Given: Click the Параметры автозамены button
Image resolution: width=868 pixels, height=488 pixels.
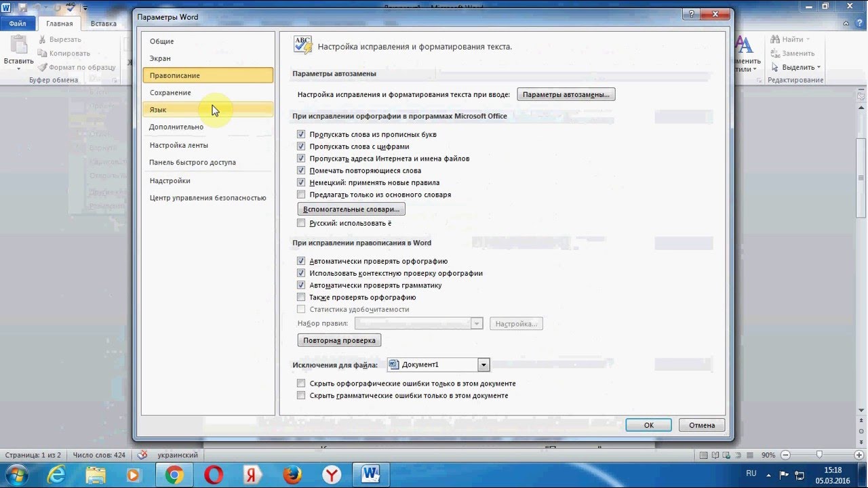Looking at the screenshot, I should pos(566,94).
